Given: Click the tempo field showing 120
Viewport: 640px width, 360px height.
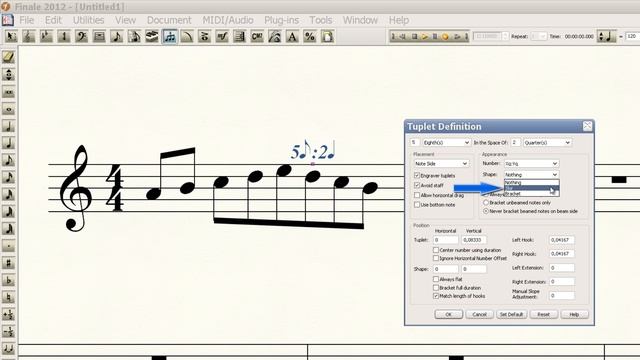Looking at the screenshot, I should click(x=633, y=36).
